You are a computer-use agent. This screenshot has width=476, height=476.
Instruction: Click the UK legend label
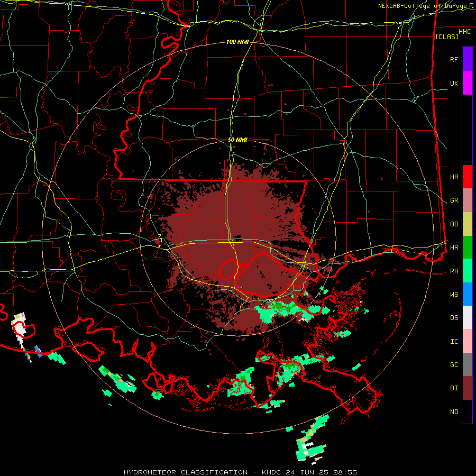pos(454,83)
